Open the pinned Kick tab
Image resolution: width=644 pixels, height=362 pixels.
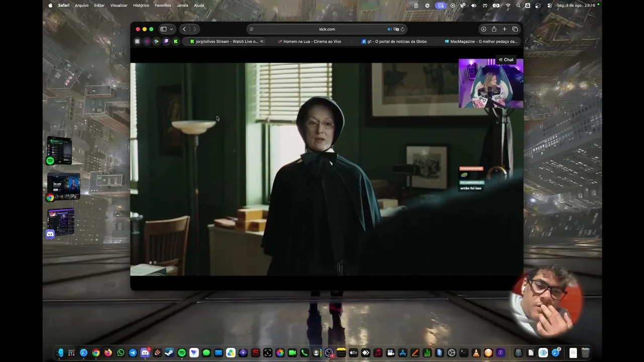point(176,42)
